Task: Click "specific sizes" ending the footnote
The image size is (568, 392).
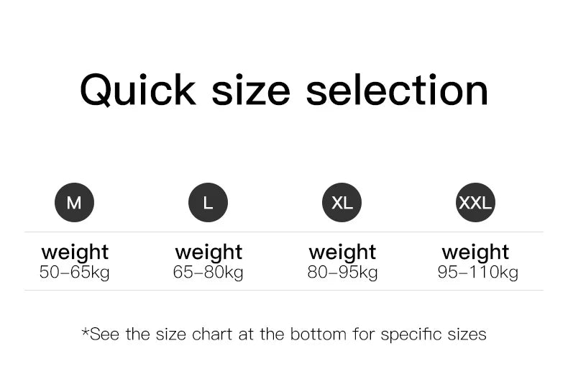Action: (434, 334)
